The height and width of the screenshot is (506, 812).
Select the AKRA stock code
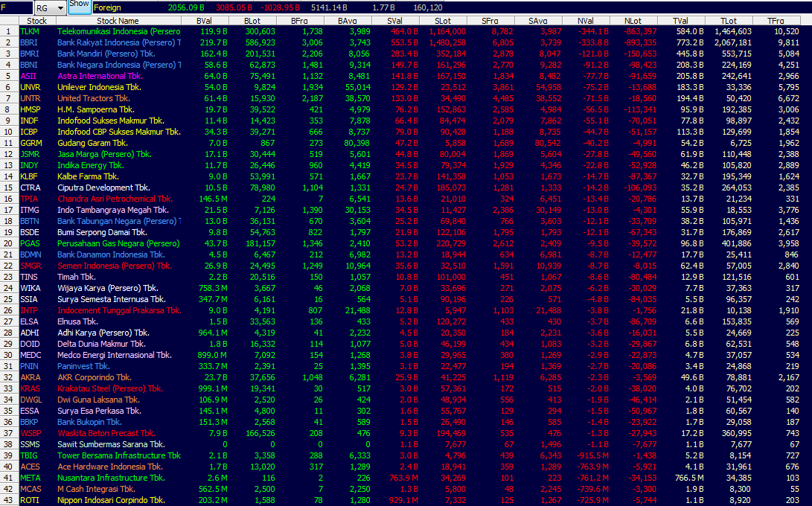pyautogui.click(x=30, y=377)
